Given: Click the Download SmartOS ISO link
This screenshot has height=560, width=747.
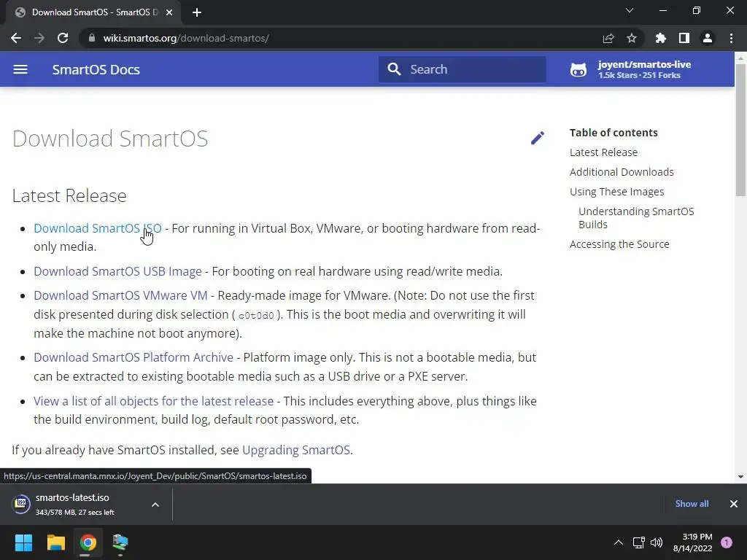Looking at the screenshot, I should (98, 228).
